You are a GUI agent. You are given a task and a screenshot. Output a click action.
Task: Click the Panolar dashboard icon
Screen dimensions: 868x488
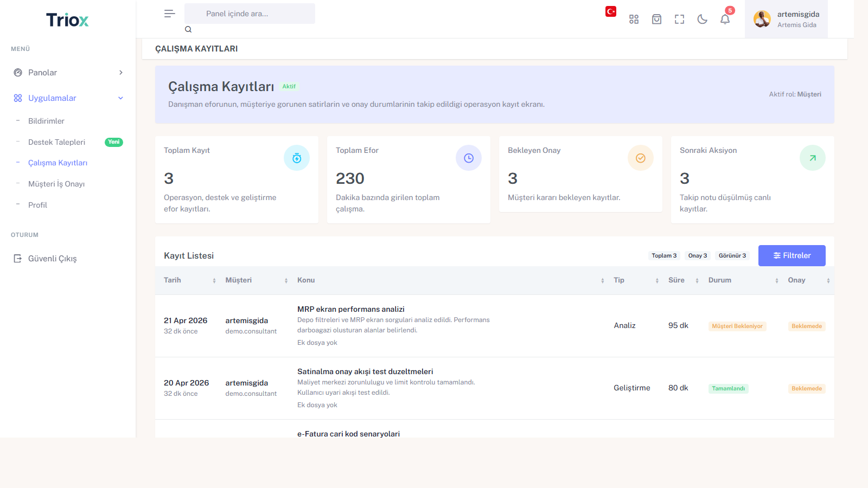(x=18, y=73)
